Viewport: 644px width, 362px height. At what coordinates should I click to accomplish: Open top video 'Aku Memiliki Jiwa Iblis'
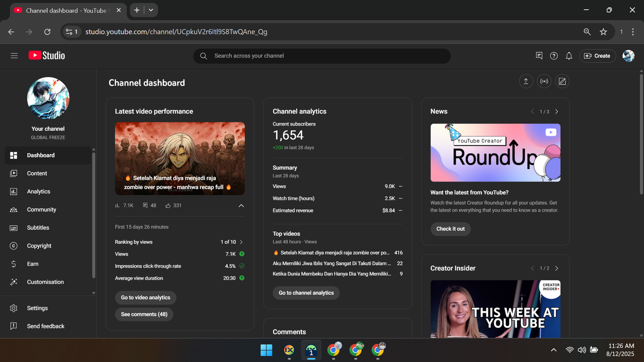(x=332, y=263)
